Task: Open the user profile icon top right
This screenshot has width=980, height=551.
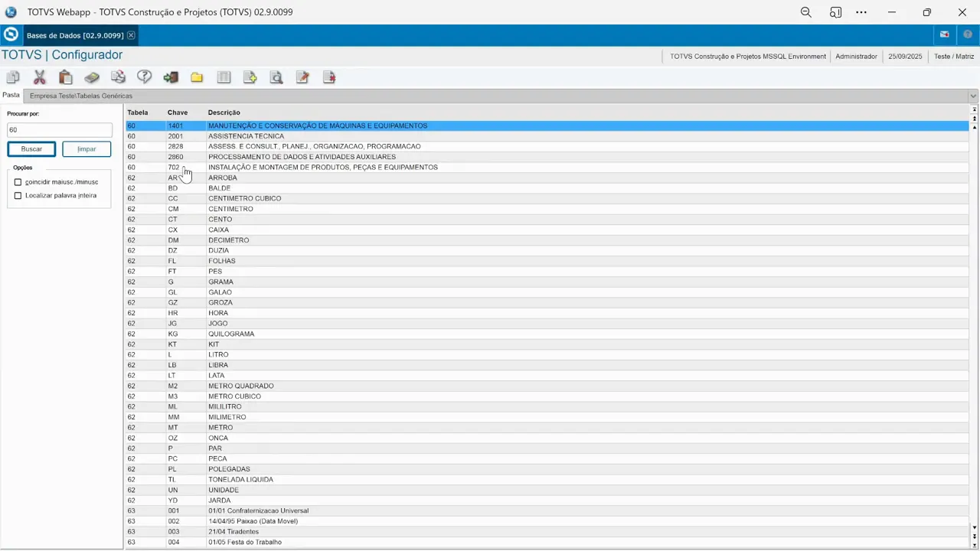Action: coord(968,34)
